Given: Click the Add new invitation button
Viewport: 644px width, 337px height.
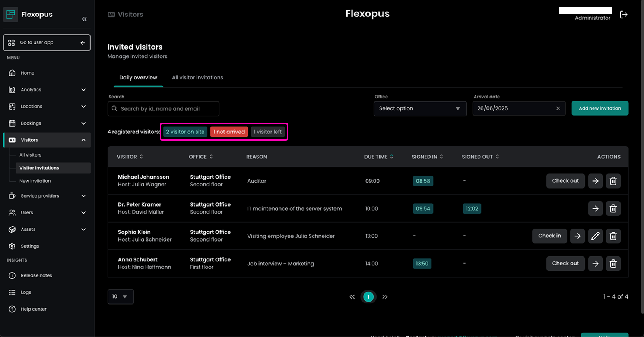Looking at the screenshot, I should (600, 108).
